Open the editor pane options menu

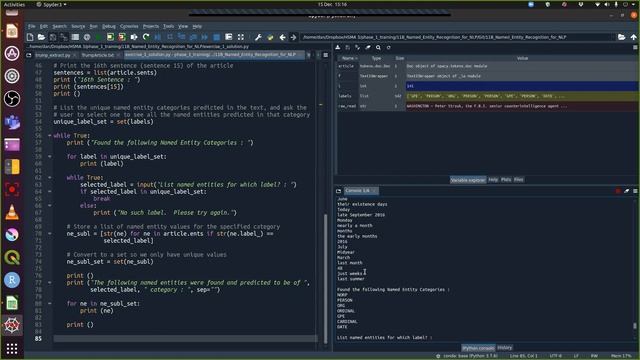(325, 55)
